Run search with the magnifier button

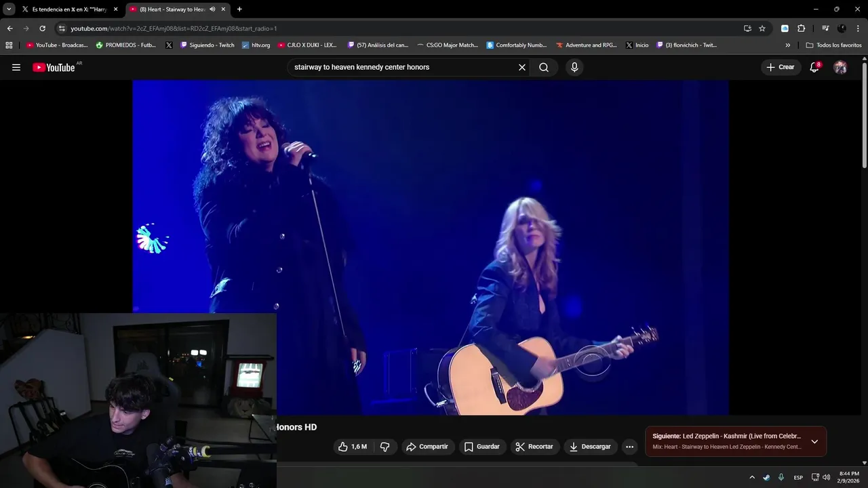tap(544, 67)
